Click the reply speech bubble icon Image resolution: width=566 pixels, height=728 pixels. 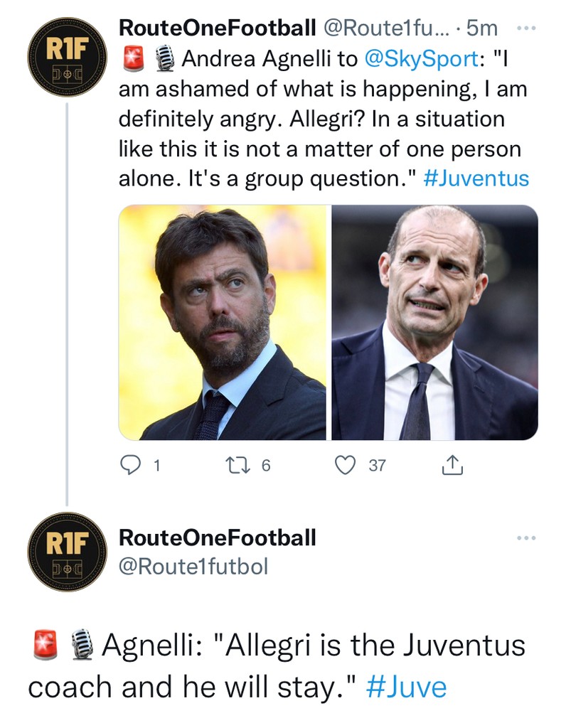129,465
